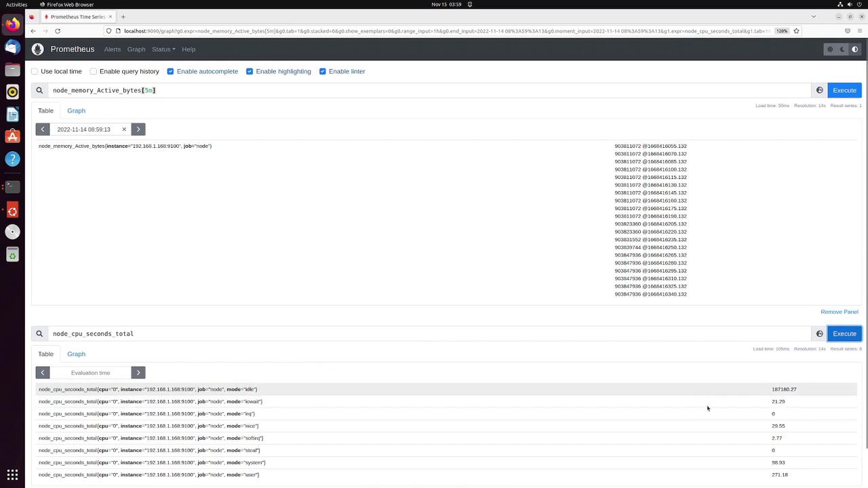
Task: Open metrics explorer for node_cpu_seconds_total query
Action: click(819, 333)
